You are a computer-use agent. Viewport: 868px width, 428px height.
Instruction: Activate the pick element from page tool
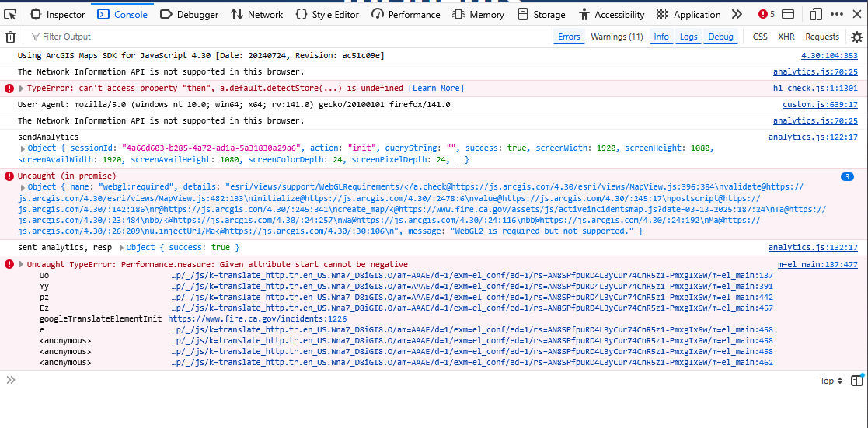tap(10, 14)
